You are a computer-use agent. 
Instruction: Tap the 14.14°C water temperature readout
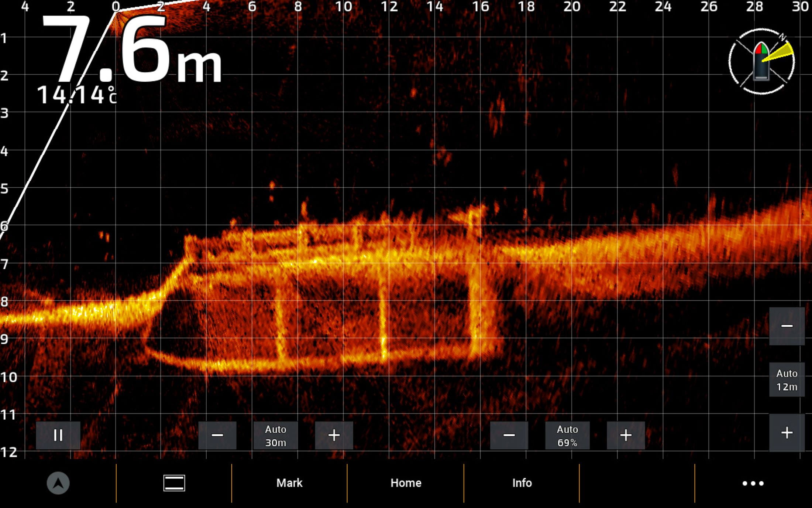[77, 95]
